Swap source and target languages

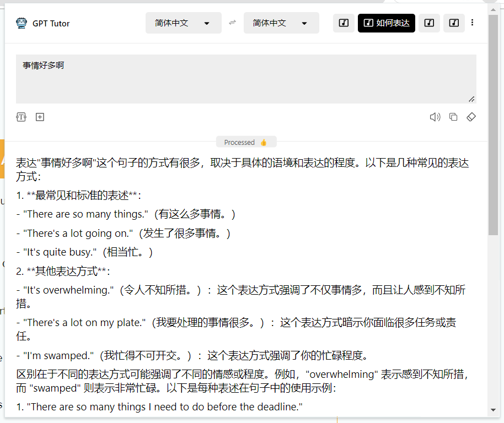232,23
